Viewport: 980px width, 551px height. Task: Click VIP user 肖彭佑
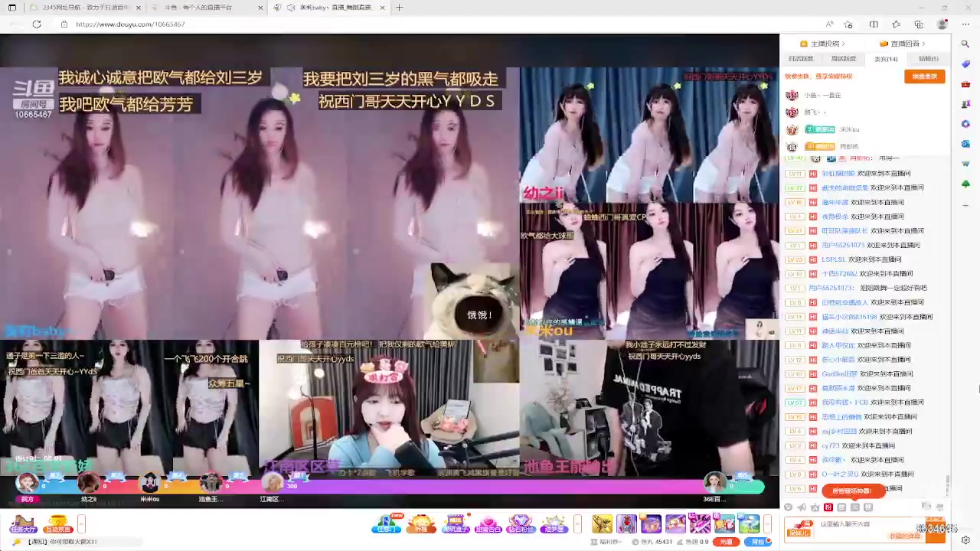pyautogui.click(x=849, y=146)
